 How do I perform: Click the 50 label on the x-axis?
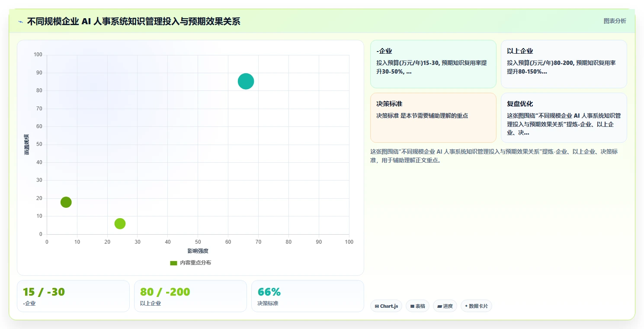pos(198,242)
